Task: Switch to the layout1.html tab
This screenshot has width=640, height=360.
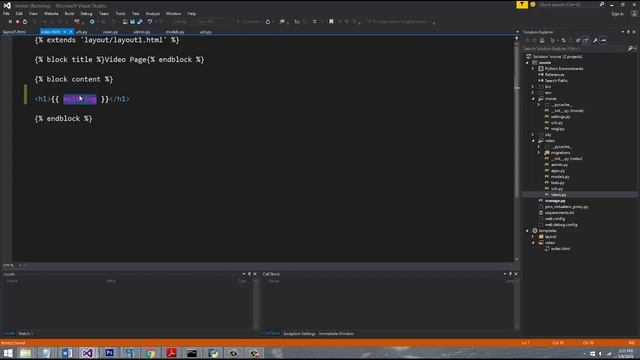Action: (x=15, y=32)
